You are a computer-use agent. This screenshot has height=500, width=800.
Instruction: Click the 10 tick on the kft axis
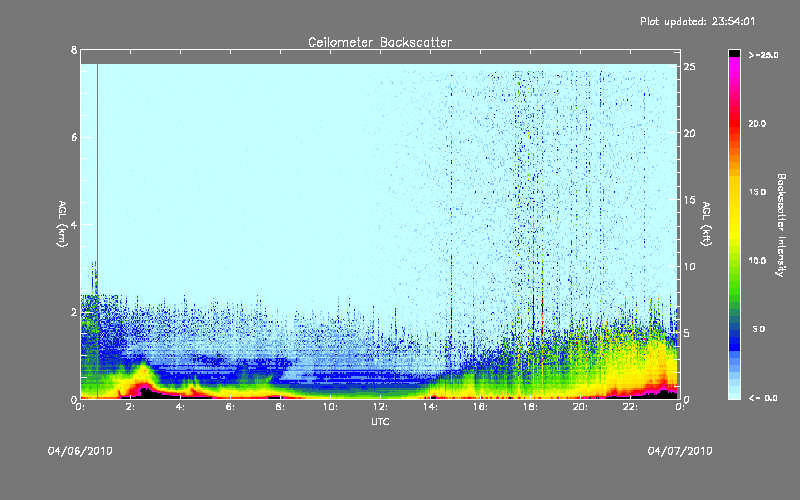pyautogui.click(x=690, y=266)
